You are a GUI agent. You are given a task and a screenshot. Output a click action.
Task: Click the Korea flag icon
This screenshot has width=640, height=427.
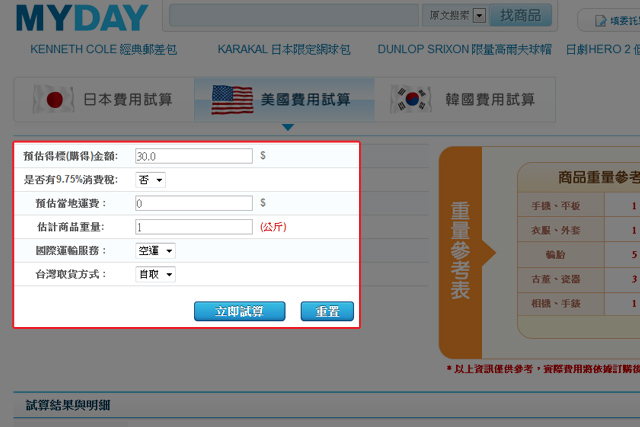(409, 99)
